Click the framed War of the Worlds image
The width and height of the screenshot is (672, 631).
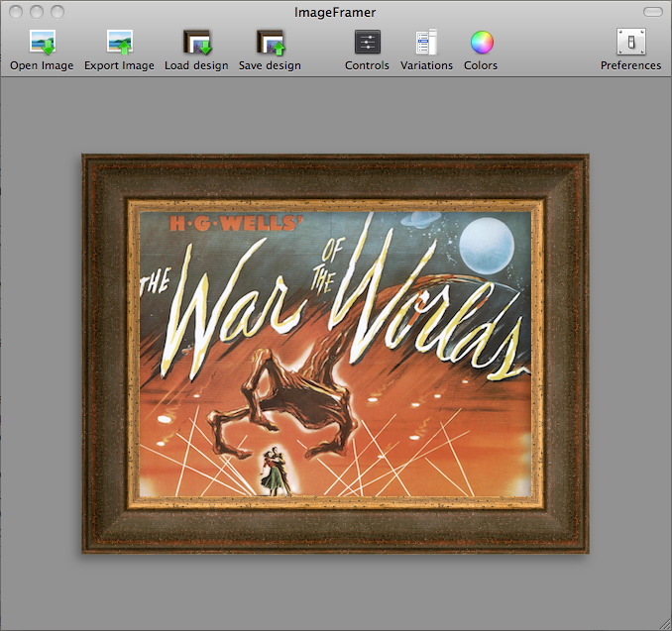[335, 354]
